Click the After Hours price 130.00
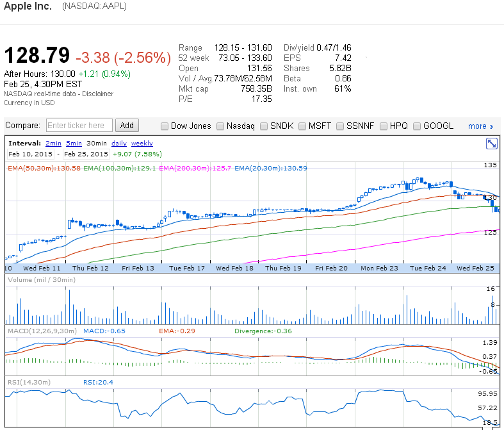Viewport: 504px width, 430px height. click(63, 74)
